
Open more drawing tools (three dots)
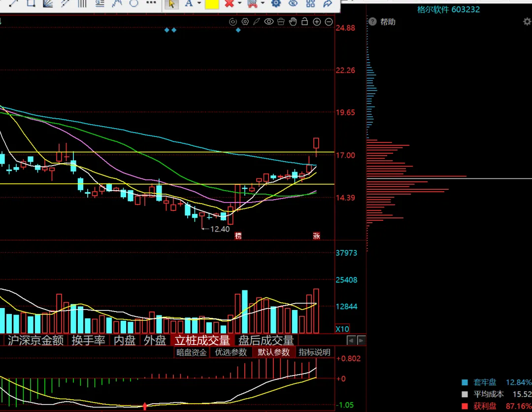coord(151,3)
